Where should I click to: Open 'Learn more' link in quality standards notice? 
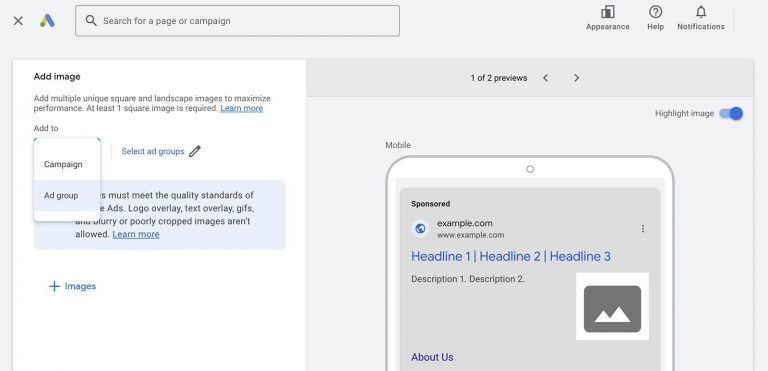pos(136,234)
